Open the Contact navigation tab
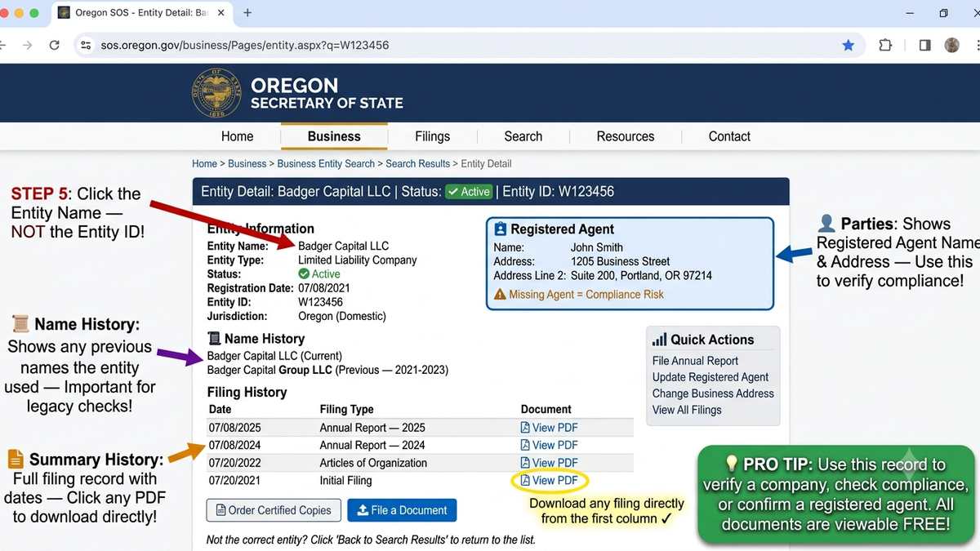This screenshot has height=551, width=980. pyautogui.click(x=729, y=136)
